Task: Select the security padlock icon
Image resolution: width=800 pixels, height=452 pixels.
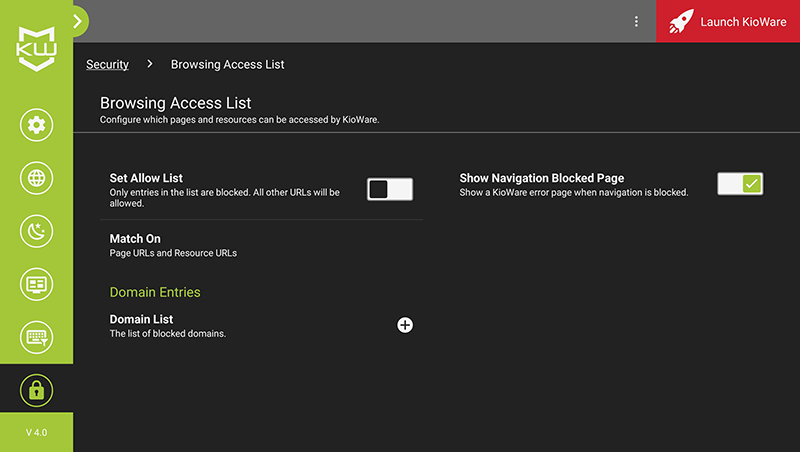Action: point(36,390)
